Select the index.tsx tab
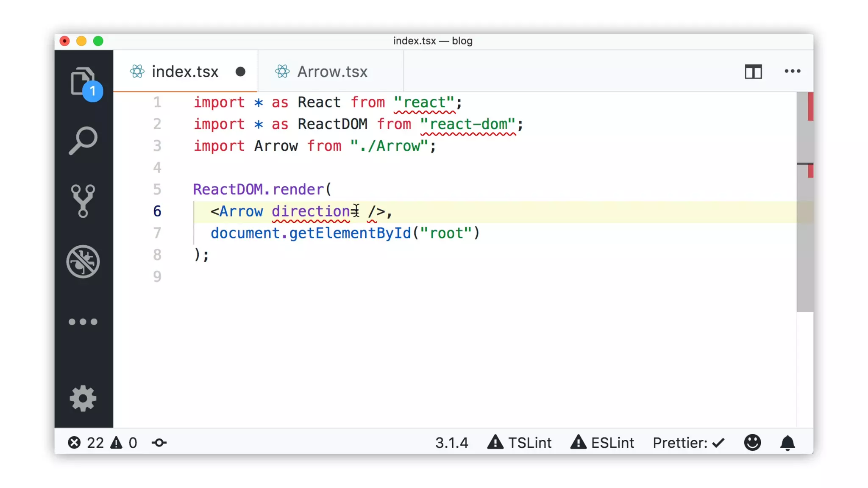This screenshot has height=488, width=868. [185, 72]
